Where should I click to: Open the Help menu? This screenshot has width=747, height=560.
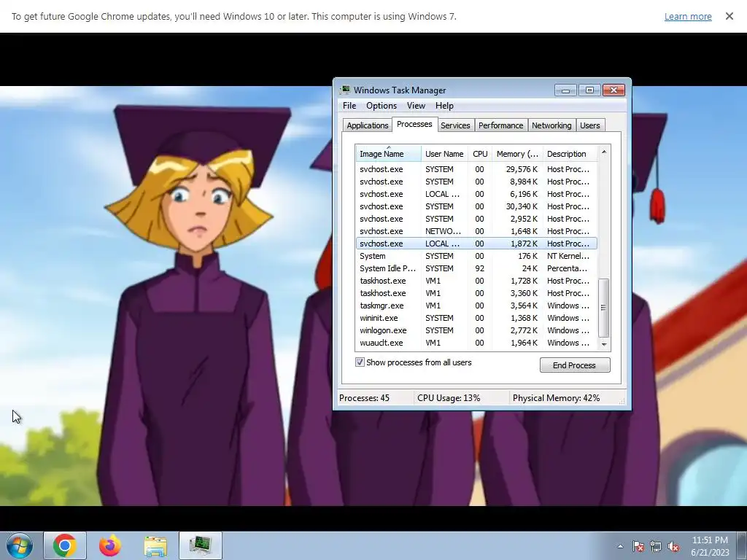point(444,106)
